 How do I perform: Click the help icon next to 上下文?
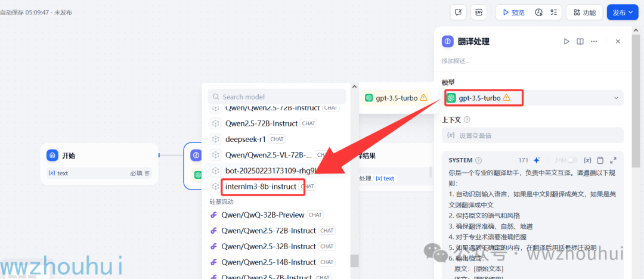point(466,120)
